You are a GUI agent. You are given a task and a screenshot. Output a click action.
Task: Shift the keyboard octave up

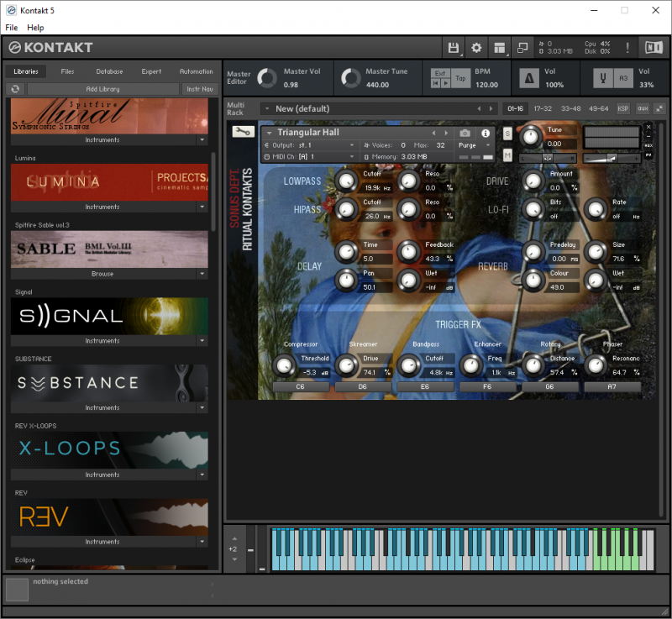235,538
